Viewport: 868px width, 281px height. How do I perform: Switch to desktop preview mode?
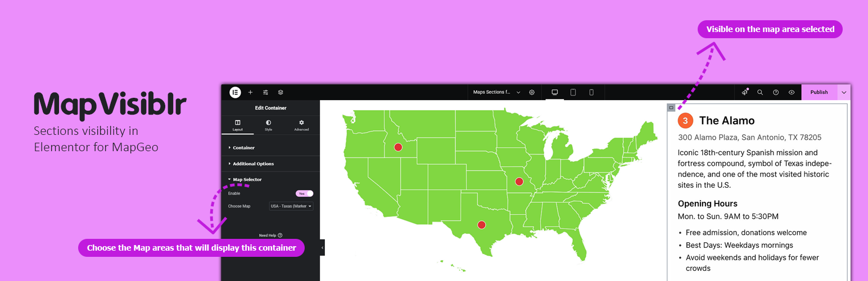554,92
